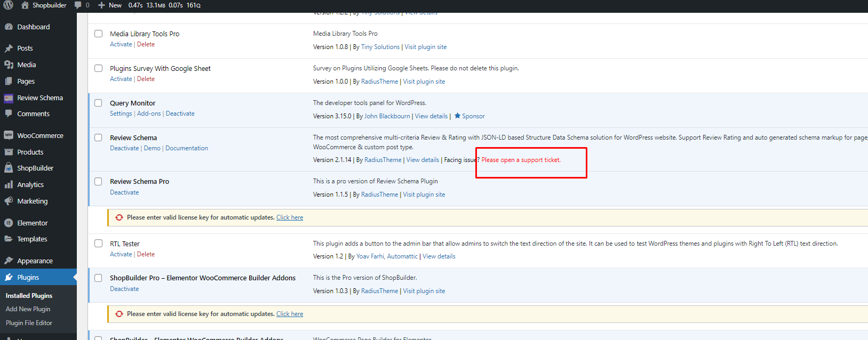
Task: Check the Review Schema Pro checkbox
Action: 98,181
